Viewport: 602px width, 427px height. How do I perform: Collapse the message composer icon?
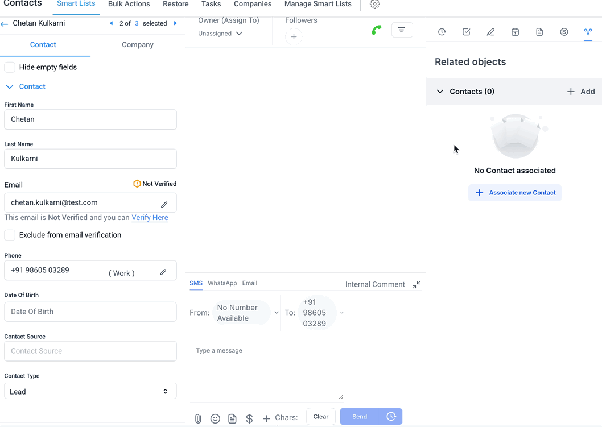[416, 284]
